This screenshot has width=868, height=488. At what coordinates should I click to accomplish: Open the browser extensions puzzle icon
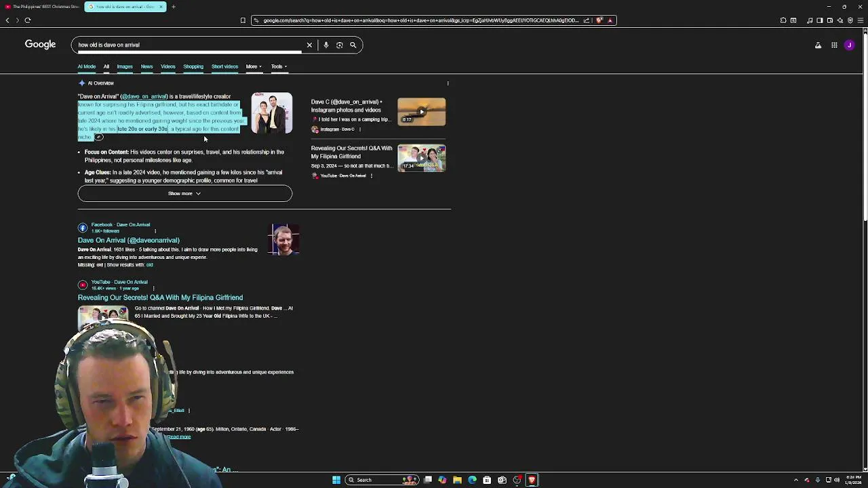pyautogui.click(x=783, y=20)
